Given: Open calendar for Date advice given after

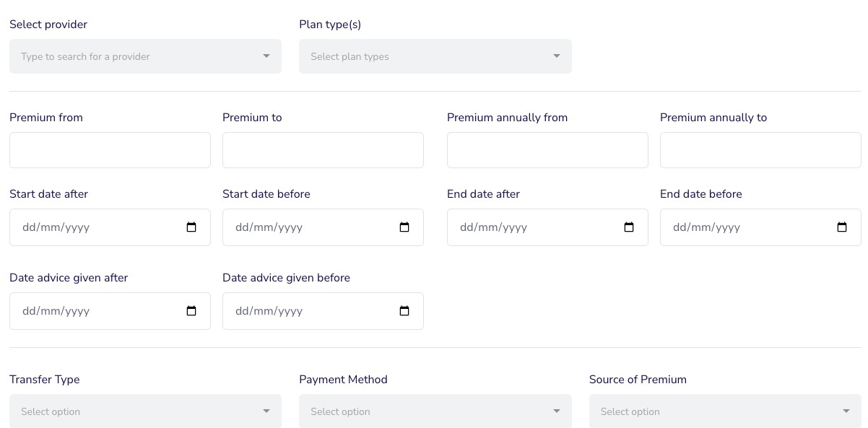Looking at the screenshot, I should [x=191, y=311].
